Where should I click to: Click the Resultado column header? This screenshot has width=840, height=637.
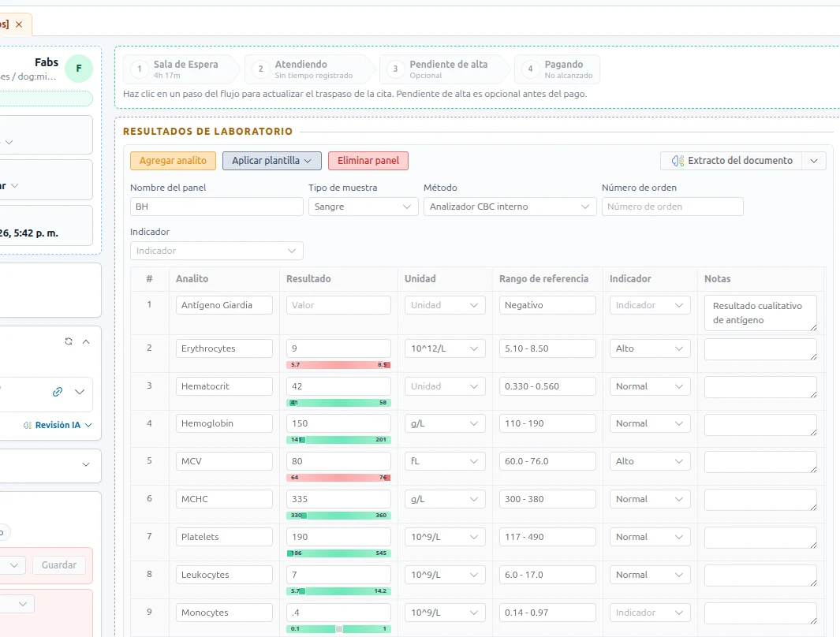(x=308, y=279)
